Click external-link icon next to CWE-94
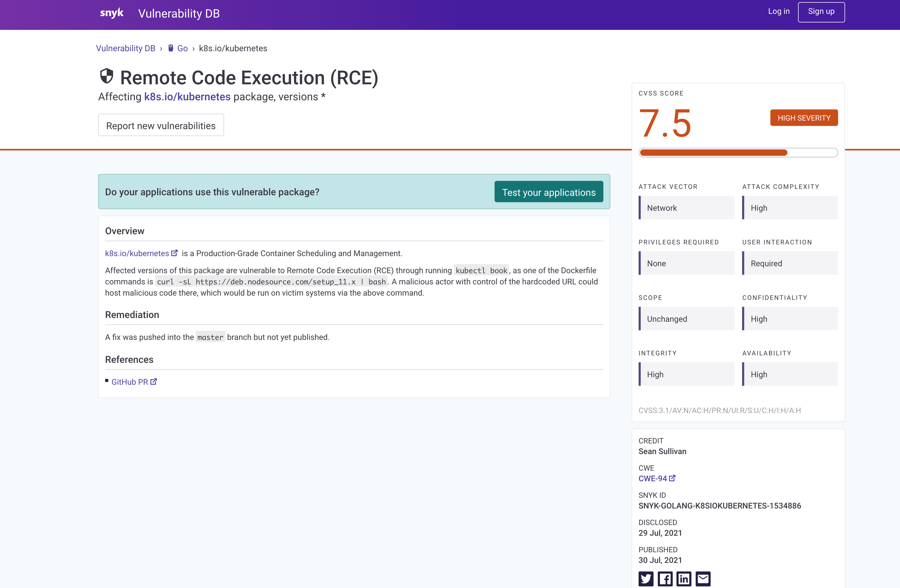Image resolution: width=900 pixels, height=588 pixels. point(672,478)
